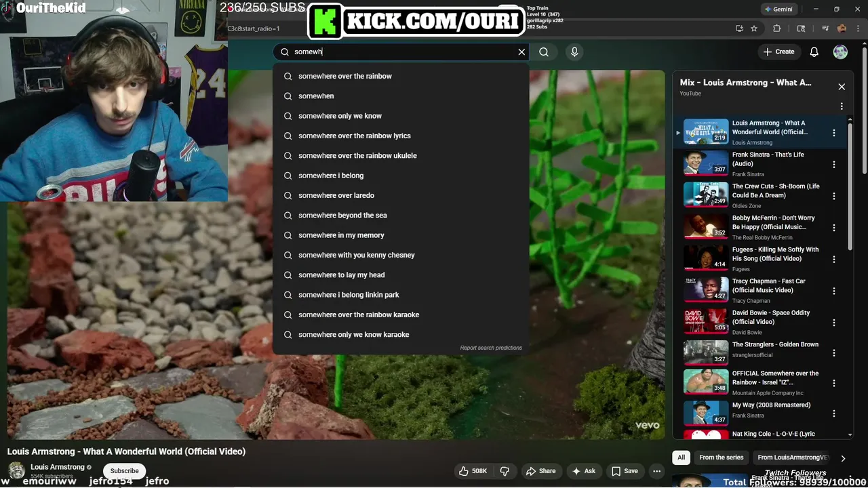
Task: Pick 'somewhere over the rainbow ukulele'
Action: click(401, 156)
